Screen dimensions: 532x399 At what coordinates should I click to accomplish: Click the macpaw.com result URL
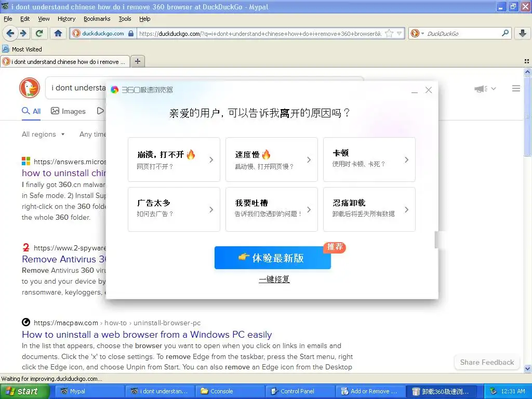117,323
